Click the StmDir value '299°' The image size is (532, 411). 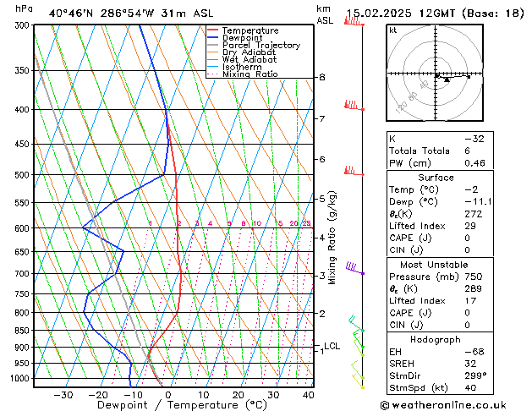[475, 375]
